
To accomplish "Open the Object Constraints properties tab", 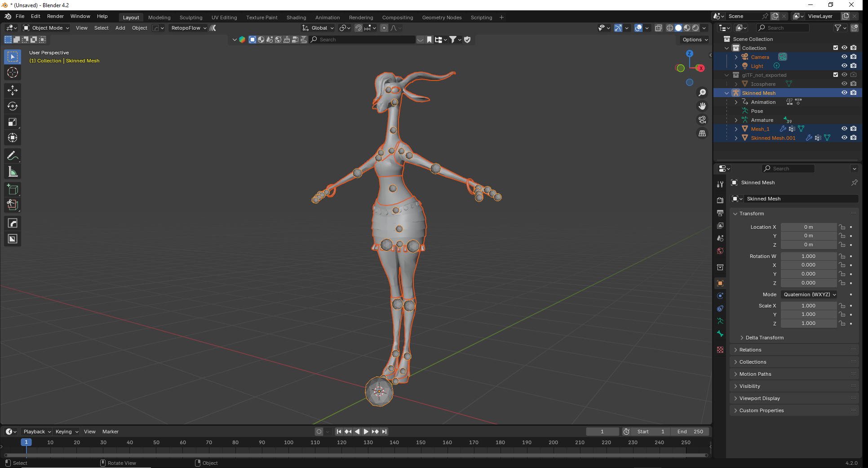I will (x=720, y=308).
